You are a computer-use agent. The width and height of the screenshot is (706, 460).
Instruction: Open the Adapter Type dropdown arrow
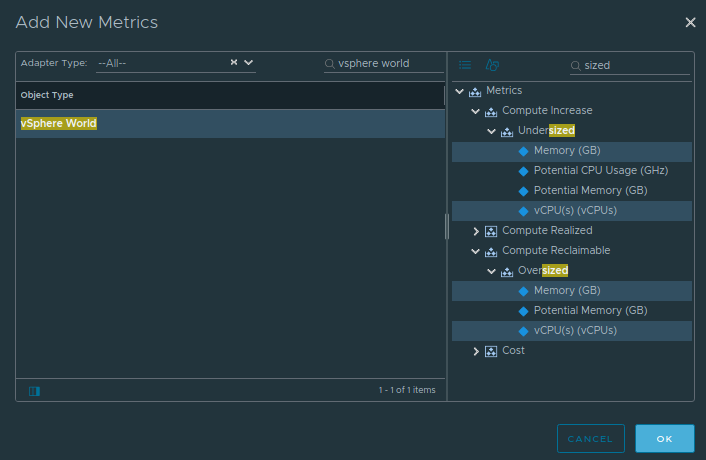point(249,62)
